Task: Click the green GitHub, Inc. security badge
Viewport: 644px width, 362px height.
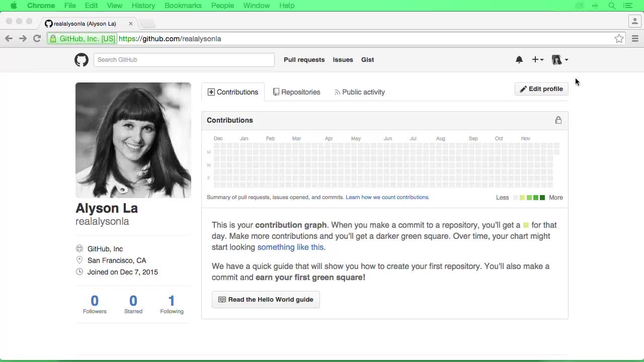Action: 82,39
